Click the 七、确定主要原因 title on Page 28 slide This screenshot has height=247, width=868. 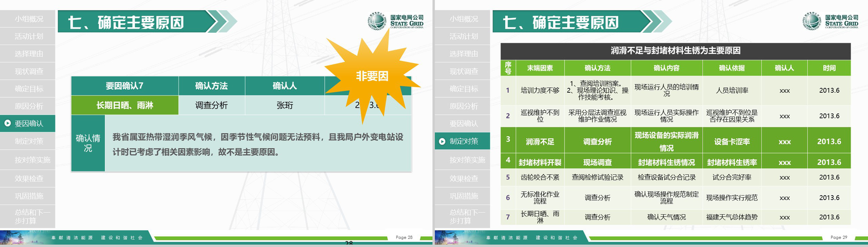(126, 22)
